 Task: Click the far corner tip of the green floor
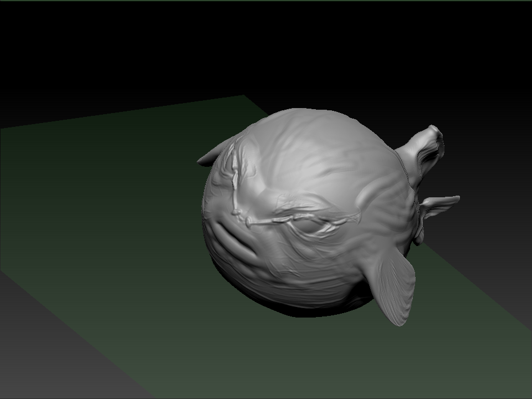[243, 98]
